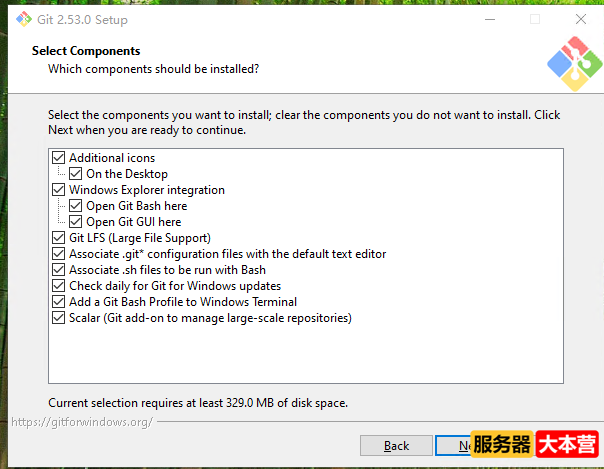Viewport: 604px width, 469px height.
Task: Uncheck the Additional icons checkbox
Action: (x=58, y=158)
